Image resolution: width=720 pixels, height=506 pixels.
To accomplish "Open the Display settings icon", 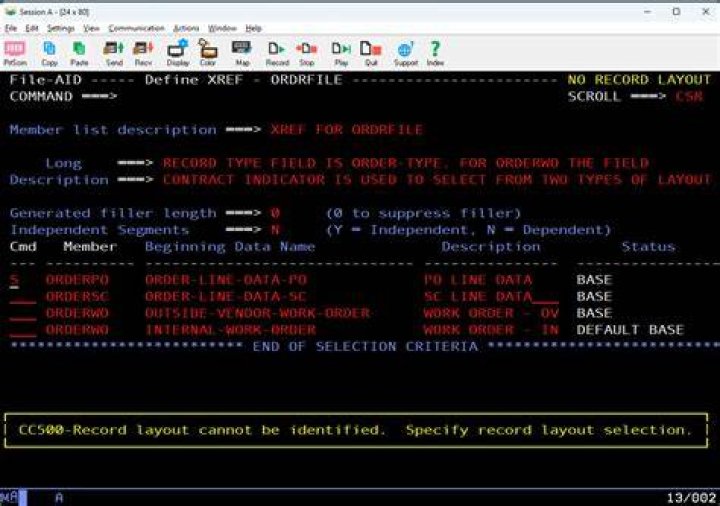I will coord(178,53).
